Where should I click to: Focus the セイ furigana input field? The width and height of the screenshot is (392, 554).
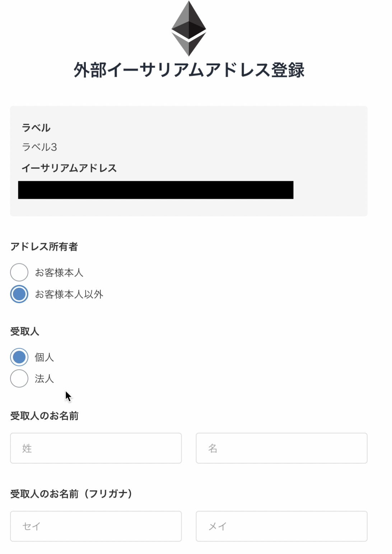pos(96,526)
